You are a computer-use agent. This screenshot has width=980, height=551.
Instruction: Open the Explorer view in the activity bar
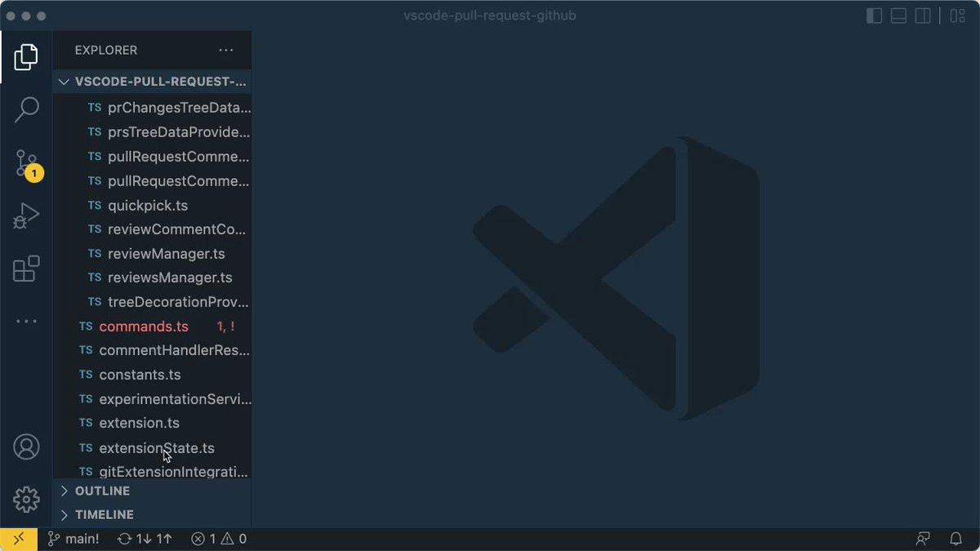pos(26,57)
